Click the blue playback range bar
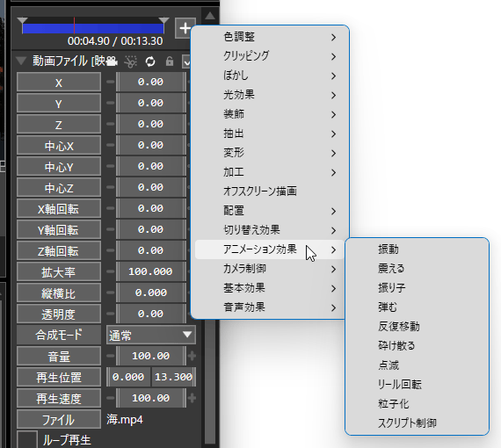501x448 pixels. pyautogui.click(x=93, y=28)
